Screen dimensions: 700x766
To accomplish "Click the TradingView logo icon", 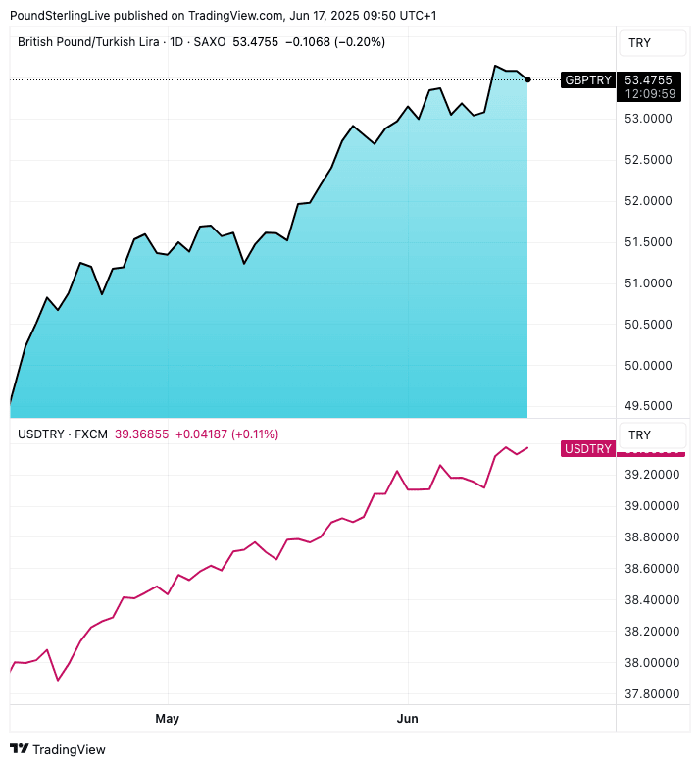I will 20,749.
